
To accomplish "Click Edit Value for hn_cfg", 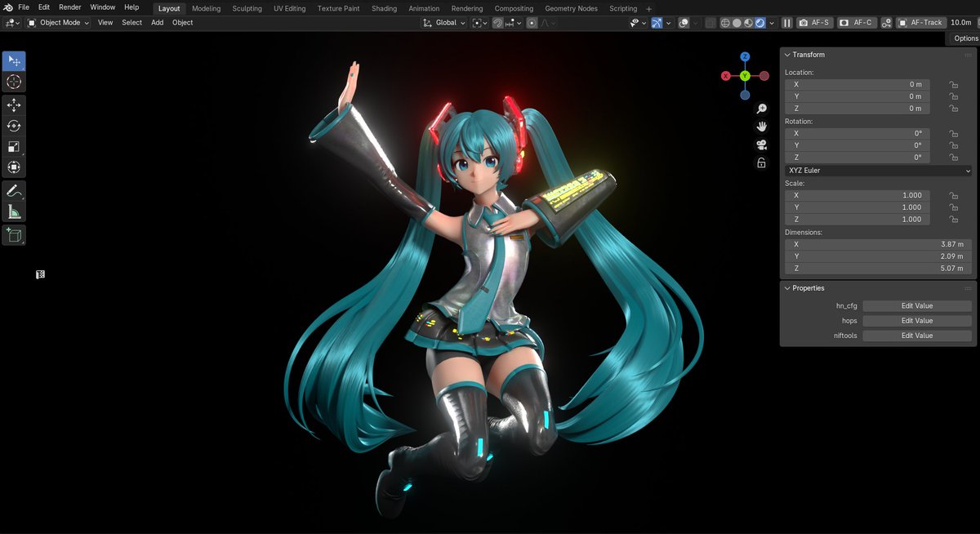I will (x=917, y=306).
